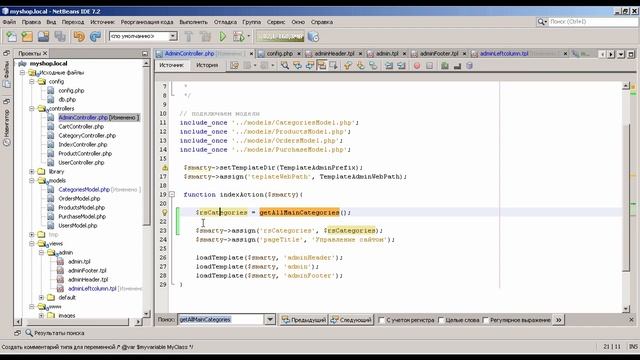Viewport: 640px width, 360px height.
Task: Click the dark Uncomment icon in editor toolbar
Action: pyautogui.click(x=457, y=65)
